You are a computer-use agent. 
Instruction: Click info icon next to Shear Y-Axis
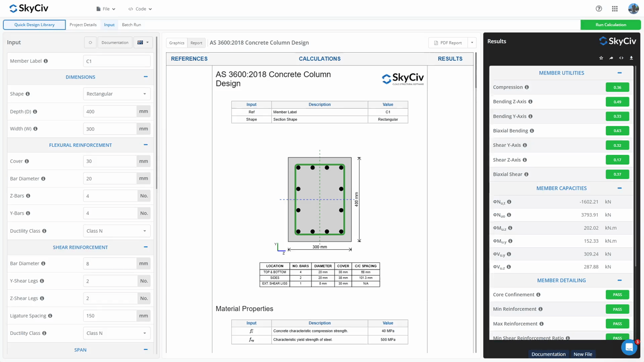tap(525, 145)
